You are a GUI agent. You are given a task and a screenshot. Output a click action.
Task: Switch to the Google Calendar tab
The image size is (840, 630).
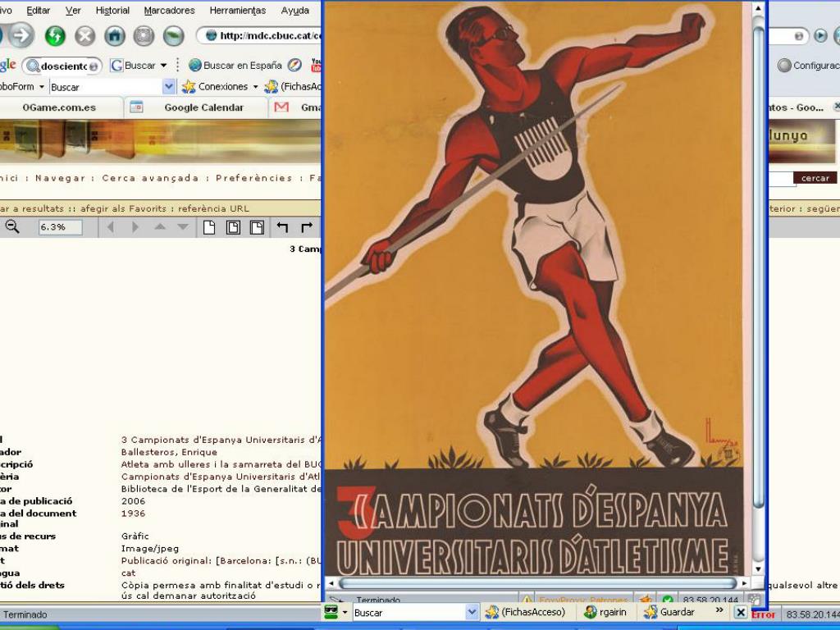195,107
